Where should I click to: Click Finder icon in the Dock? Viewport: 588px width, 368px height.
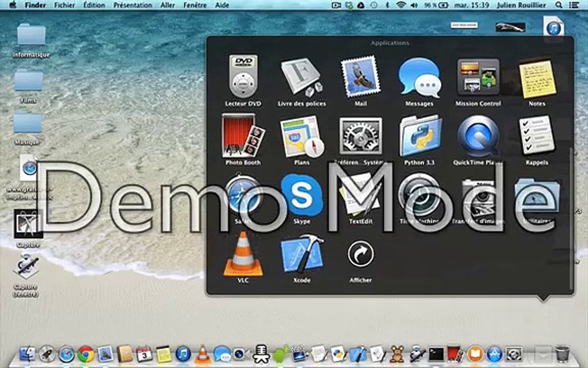click(28, 354)
